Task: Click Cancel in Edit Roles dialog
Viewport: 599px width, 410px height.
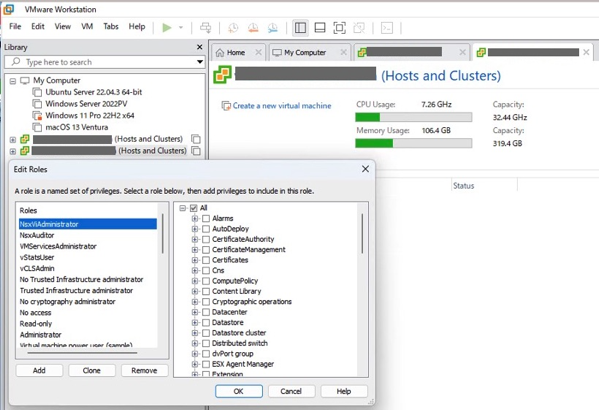Action: (x=291, y=391)
